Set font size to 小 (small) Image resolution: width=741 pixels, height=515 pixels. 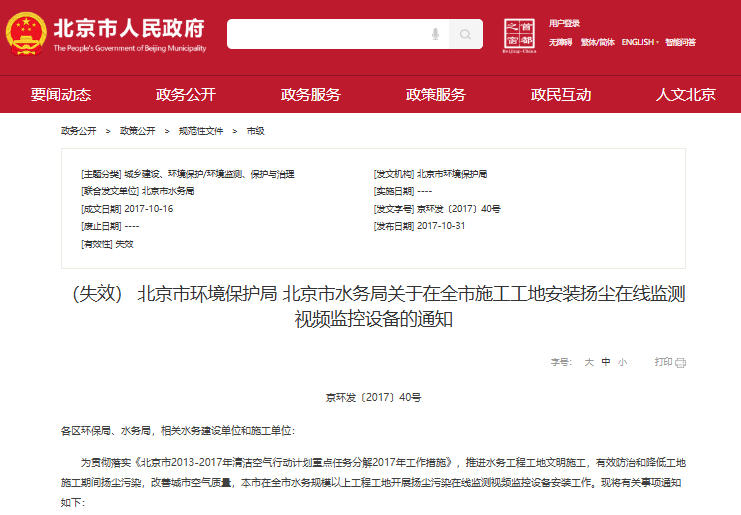point(622,362)
